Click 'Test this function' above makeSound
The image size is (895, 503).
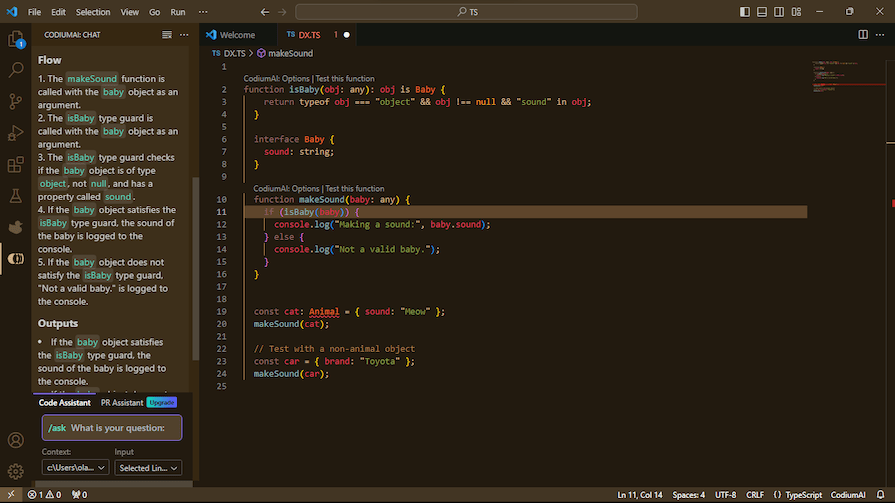click(354, 188)
